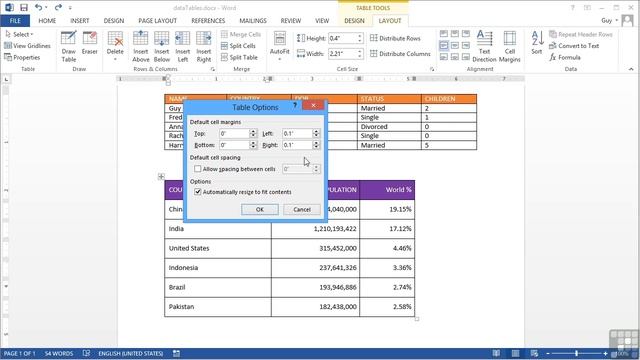
Task: Click the Undo icon
Action: tap(38, 7)
